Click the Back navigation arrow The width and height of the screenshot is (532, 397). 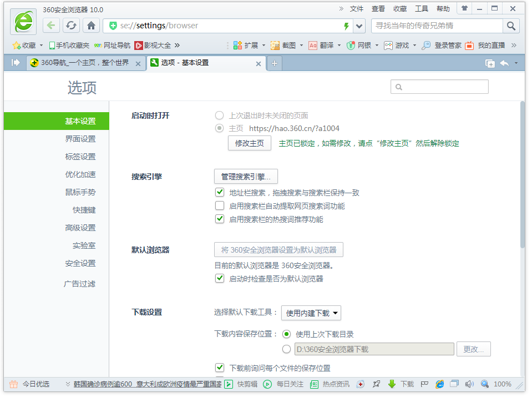click(51, 26)
